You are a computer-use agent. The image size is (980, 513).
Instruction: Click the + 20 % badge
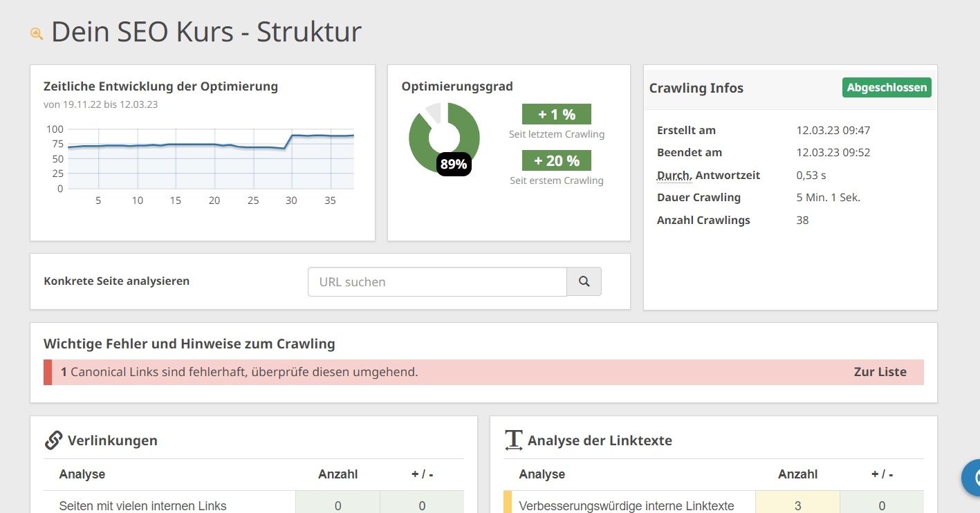556,161
